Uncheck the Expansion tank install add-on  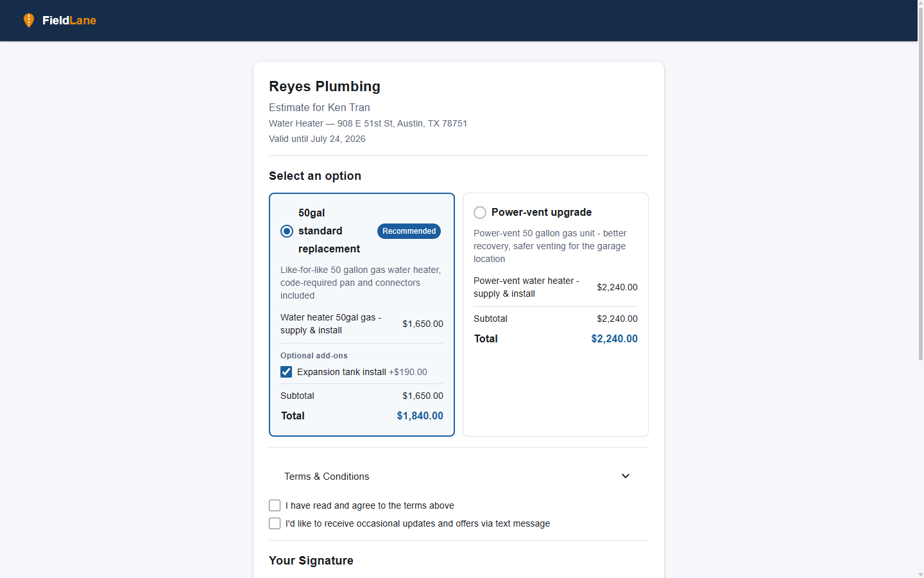(286, 372)
